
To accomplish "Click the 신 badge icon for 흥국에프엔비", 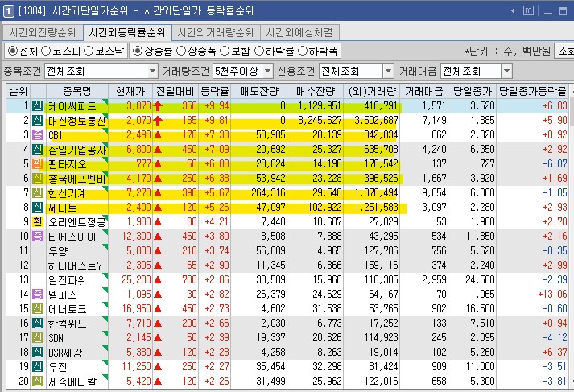I will [x=38, y=178].
